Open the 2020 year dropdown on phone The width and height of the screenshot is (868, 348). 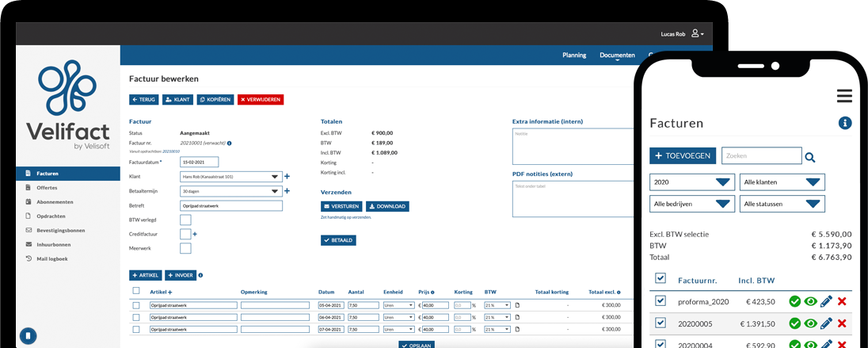point(692,182)
